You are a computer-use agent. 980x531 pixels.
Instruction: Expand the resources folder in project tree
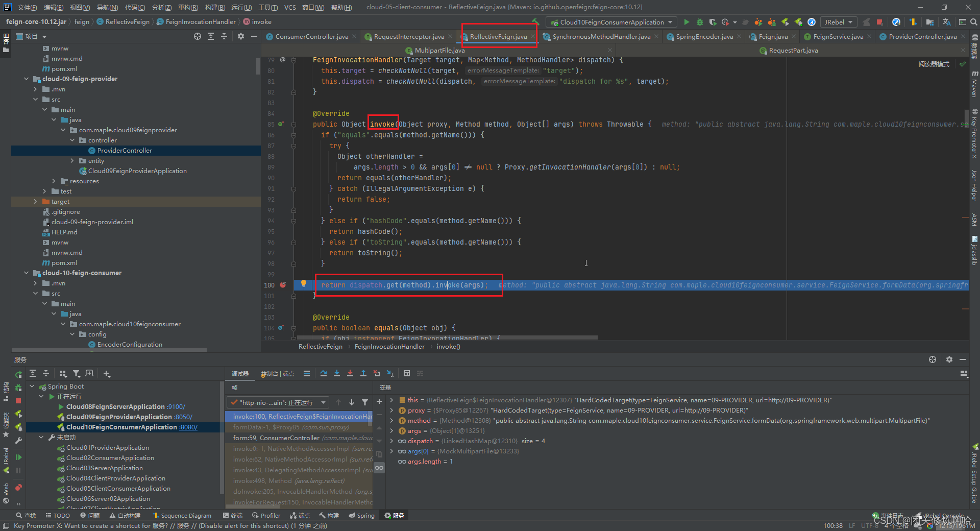(x=54, y=181)
